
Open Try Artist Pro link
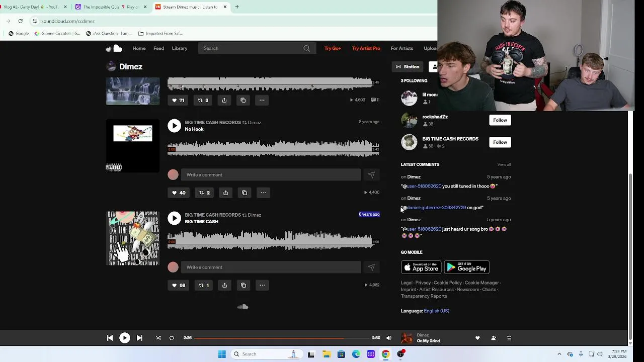[x=366, y=48]
